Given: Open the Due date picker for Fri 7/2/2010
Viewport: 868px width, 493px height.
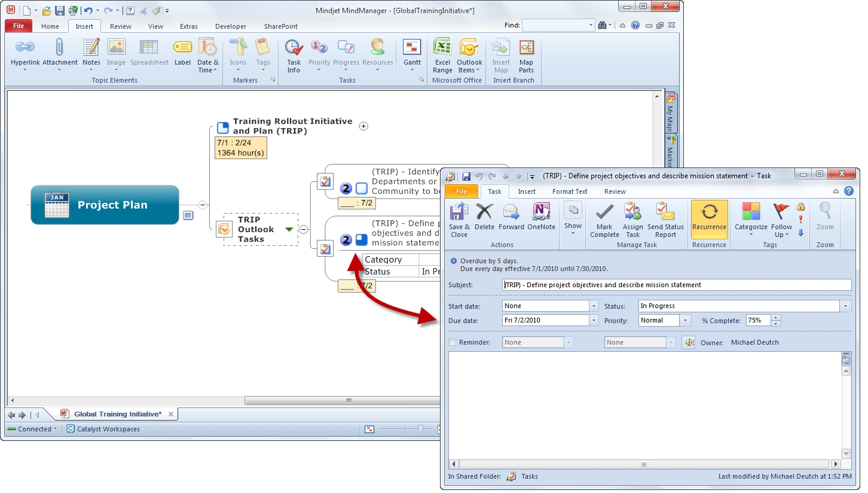Looking at the screenshot, I should (x=594, y=320).
